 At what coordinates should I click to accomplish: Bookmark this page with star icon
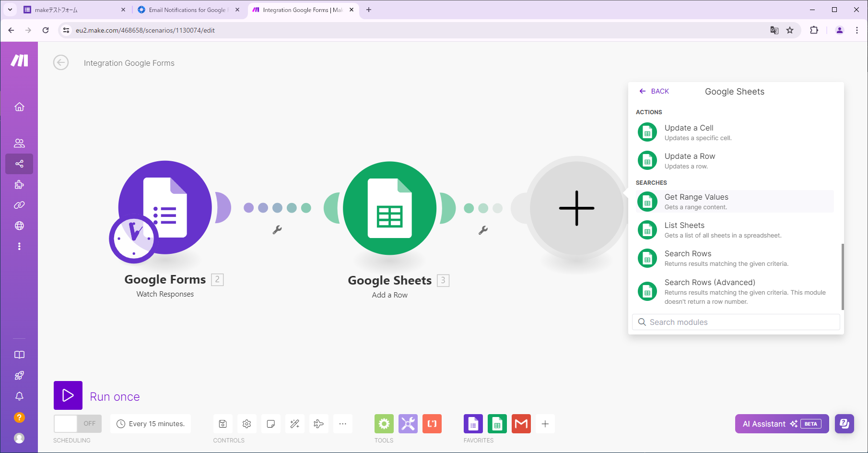[x=790, y=30]
